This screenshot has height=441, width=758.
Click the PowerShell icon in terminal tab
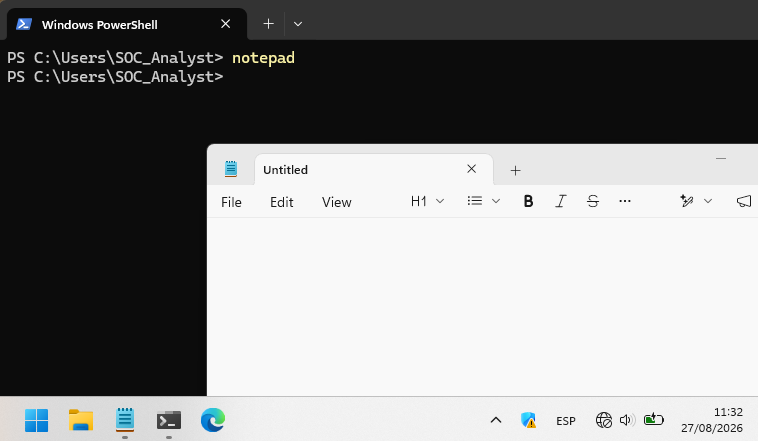point(24,24)
